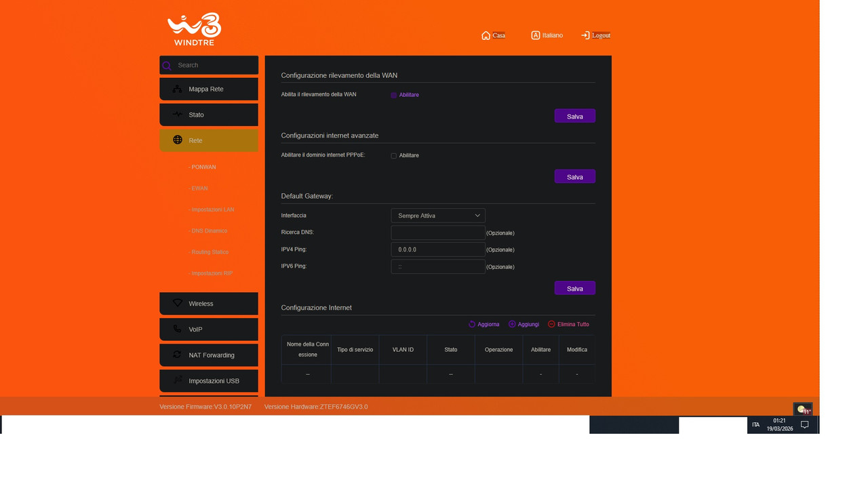Click the Aggiungi plus icon

tap(512, 324)
